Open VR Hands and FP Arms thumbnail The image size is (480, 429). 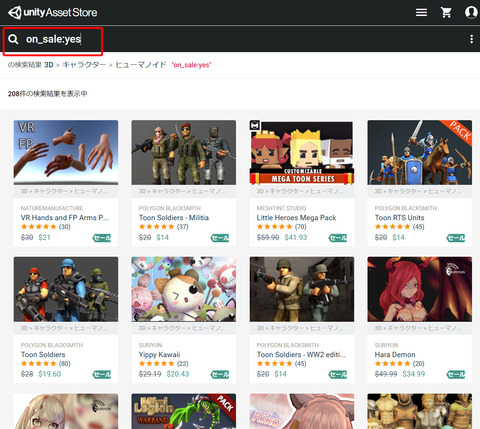point(66,152)
